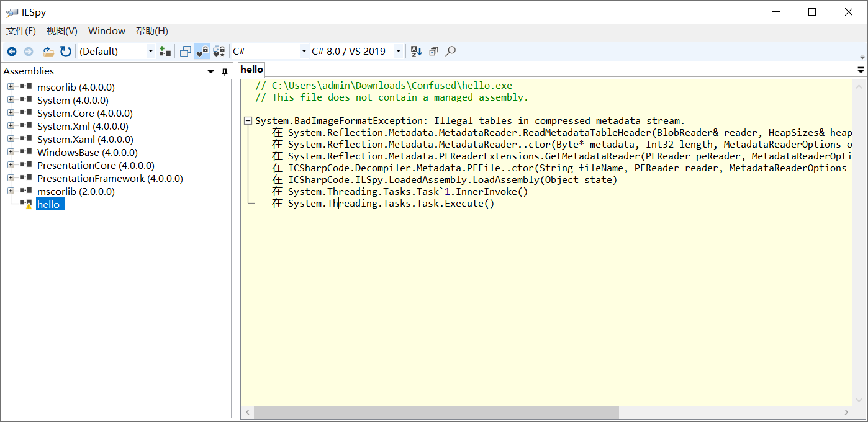Screen dimensions: 868x422
Task: Select mscorlib (4.0.0.0) in tree
Action: (x=76, y=88)
